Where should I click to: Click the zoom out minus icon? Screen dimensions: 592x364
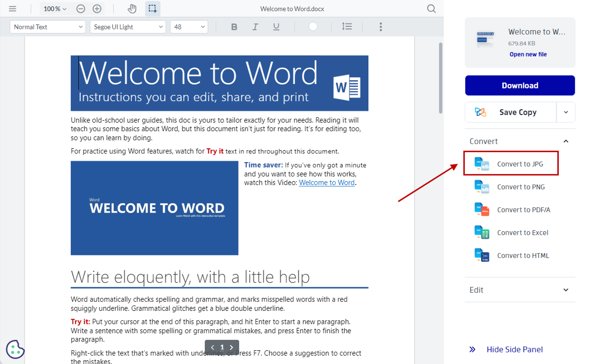pyautogui.click(x=81, y=9)
